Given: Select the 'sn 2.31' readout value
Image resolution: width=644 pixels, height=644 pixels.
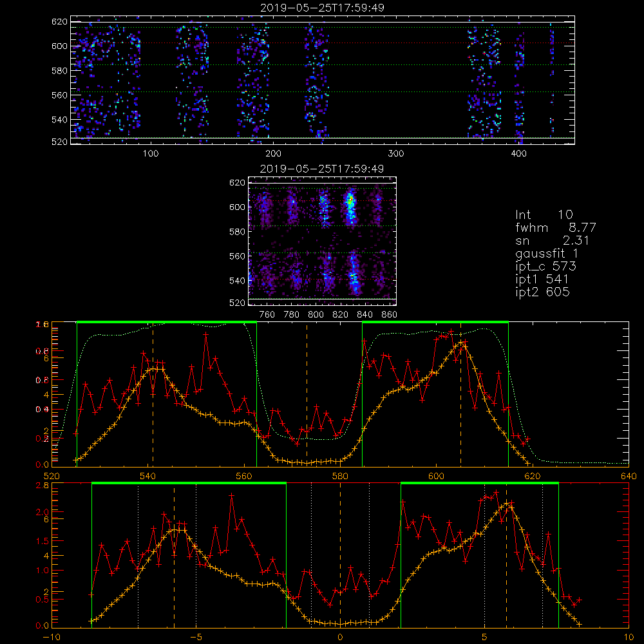Looking at the screenshot, I should pyautogui.click(x=576, y=241).
